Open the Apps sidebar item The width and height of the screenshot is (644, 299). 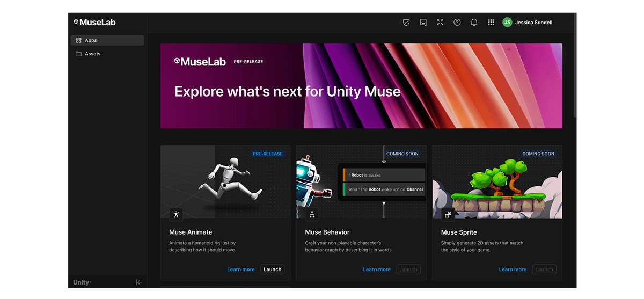pyautogui.click(x=107, y=40)
